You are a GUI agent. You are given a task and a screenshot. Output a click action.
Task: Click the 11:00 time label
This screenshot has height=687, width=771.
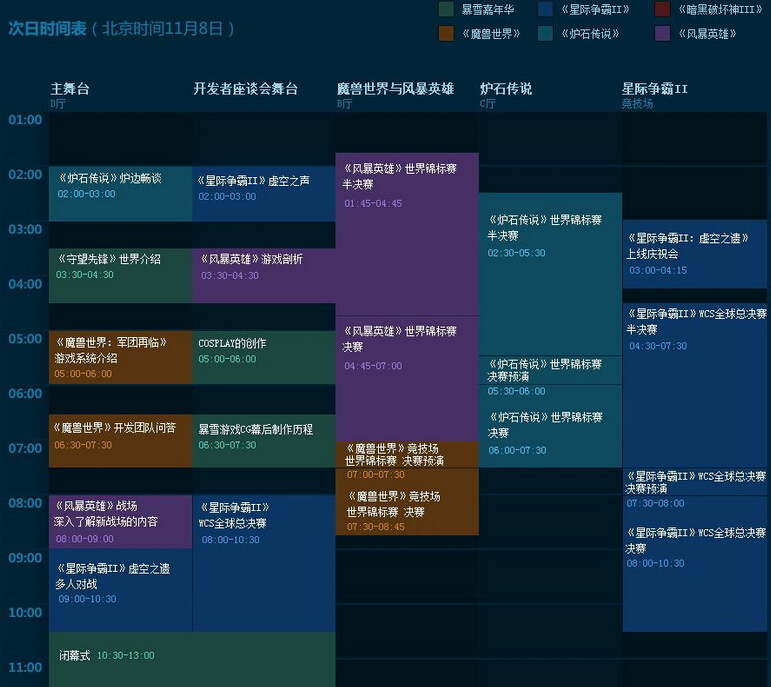[x=25, y=667]
